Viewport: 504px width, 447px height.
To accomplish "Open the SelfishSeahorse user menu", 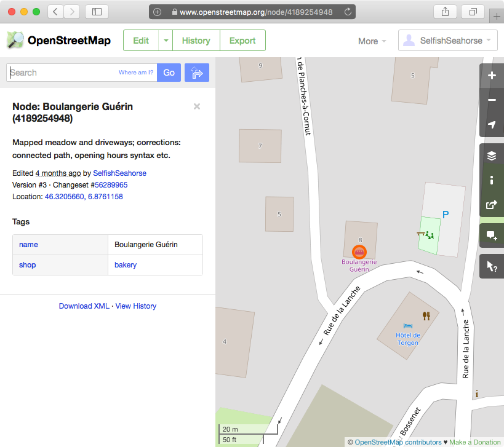I will pyautogui.click(x=448, y=41).
